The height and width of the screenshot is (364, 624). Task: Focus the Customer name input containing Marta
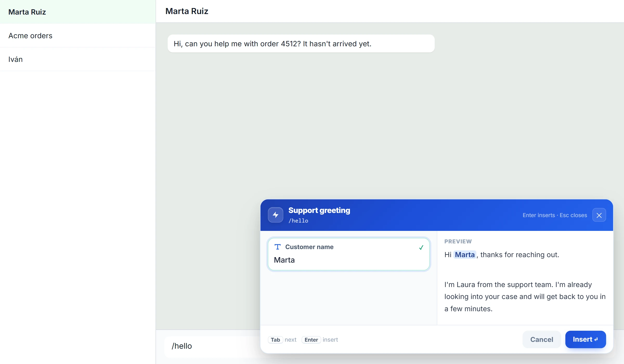pos(348,260)
